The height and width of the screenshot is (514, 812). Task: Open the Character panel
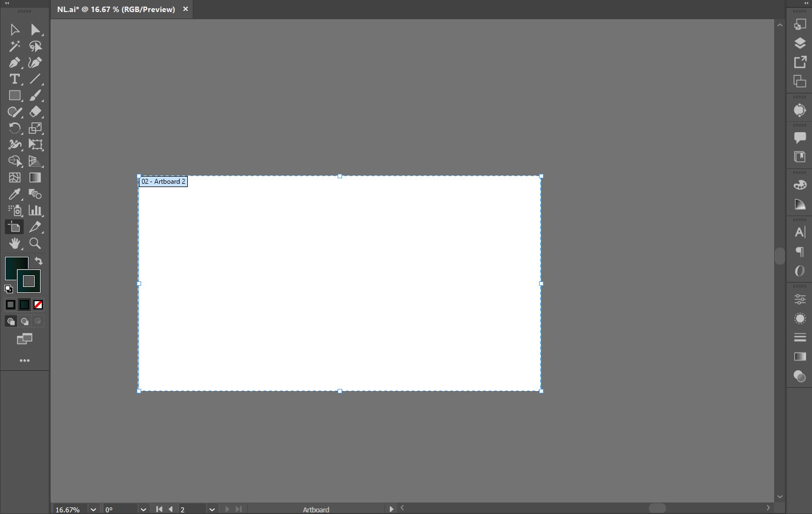[800, 232]
